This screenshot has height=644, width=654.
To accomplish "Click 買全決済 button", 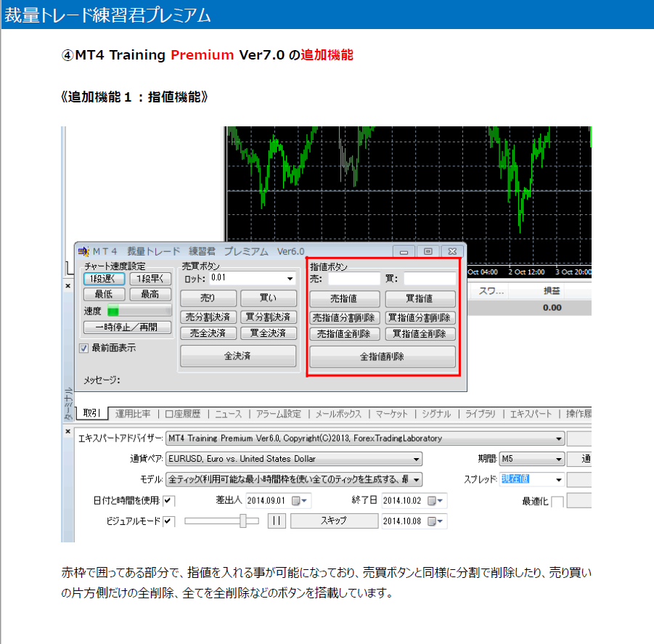I will (269, 333).
